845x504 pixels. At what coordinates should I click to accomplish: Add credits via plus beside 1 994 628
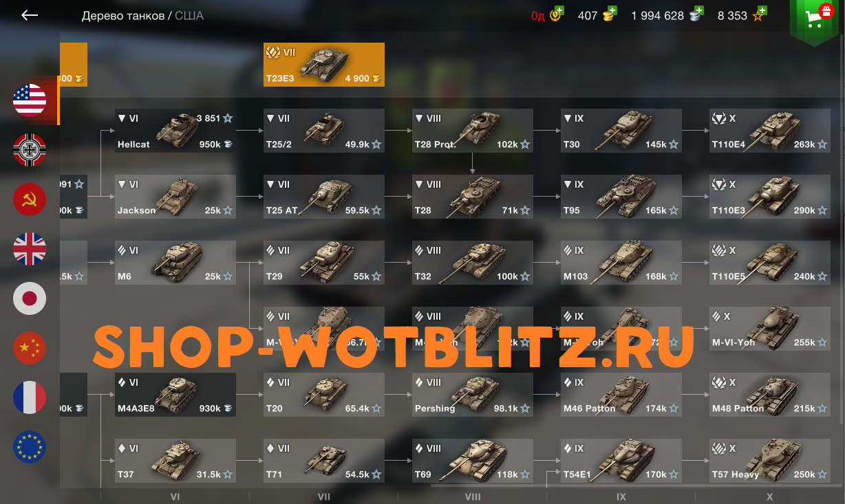point(699,11)
